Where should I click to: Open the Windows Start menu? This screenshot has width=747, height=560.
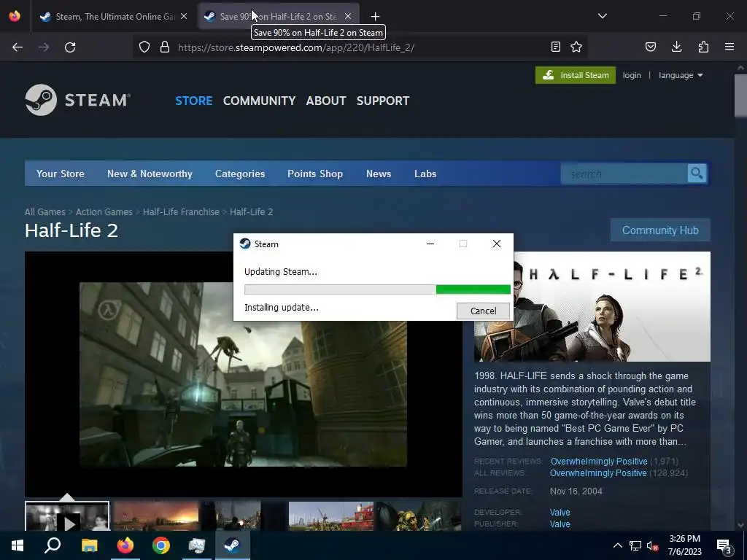(18, 545)
